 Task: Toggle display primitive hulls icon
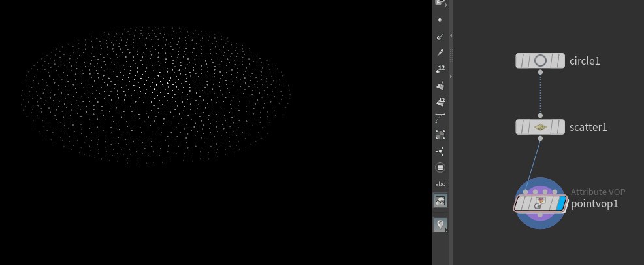(440, 118)
